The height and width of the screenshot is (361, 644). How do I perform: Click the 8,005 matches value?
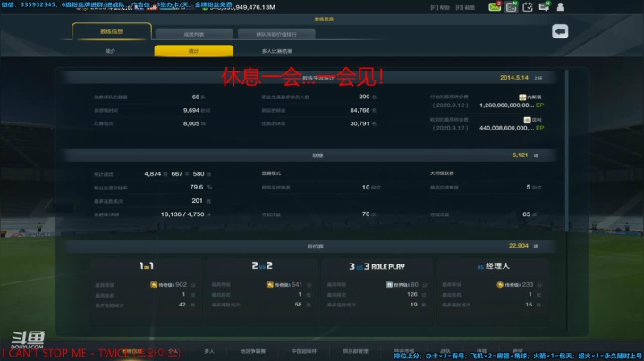(x=191, y=123)
